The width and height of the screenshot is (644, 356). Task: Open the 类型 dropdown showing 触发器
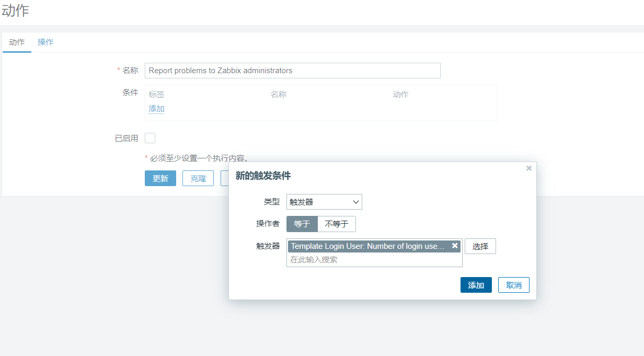pos(324,202)
